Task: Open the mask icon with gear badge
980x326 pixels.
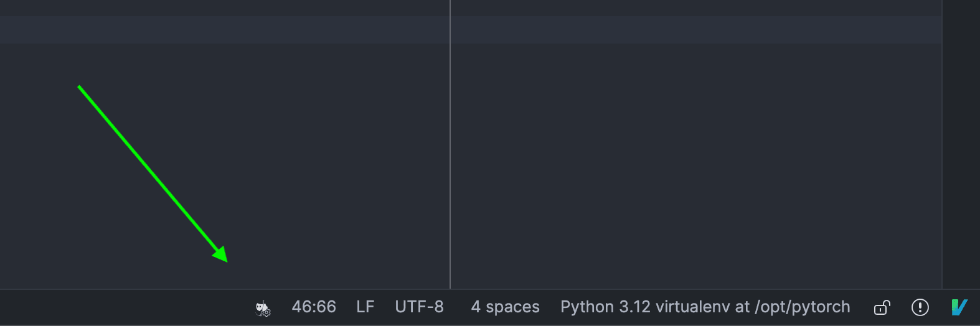Action: 263,308
